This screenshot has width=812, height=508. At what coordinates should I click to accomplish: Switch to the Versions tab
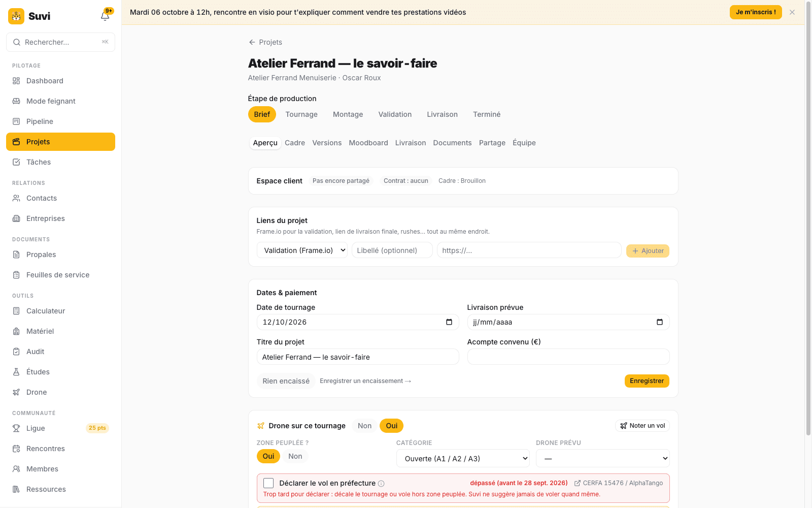(327, 143)
